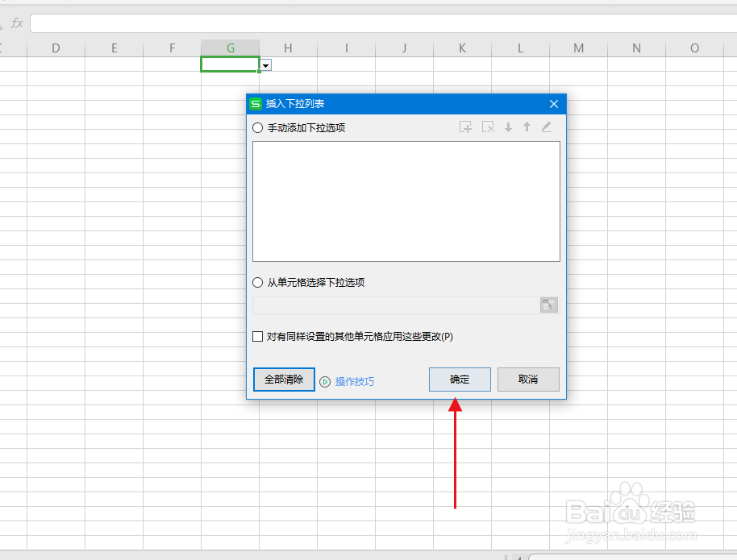Viewport: 737px width, 560px height.
Task: Select column L header
Action: [x=520, y=48]
